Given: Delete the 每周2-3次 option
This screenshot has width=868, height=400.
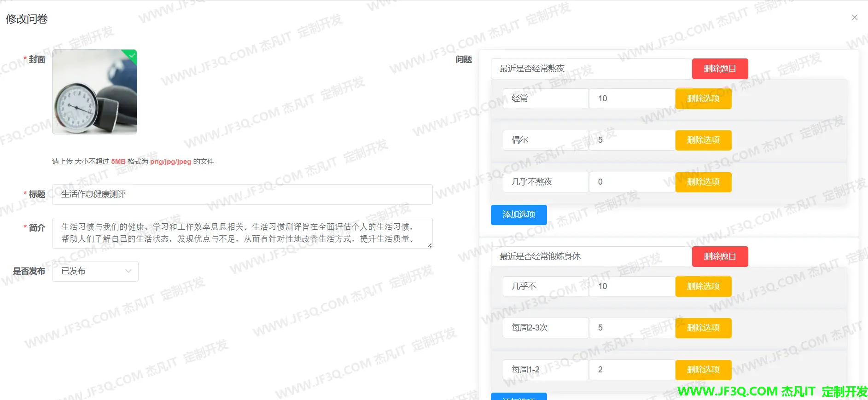Looking at the screenshot, I should [x=703, y=328].
